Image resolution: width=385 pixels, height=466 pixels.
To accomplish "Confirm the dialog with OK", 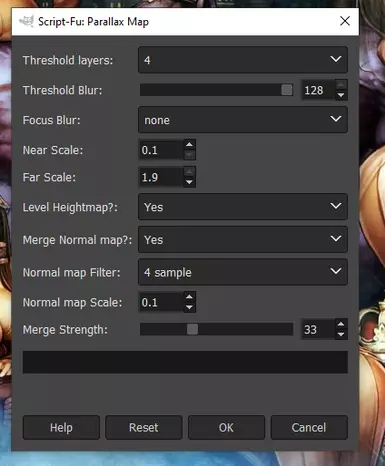I will pos(226,427).
